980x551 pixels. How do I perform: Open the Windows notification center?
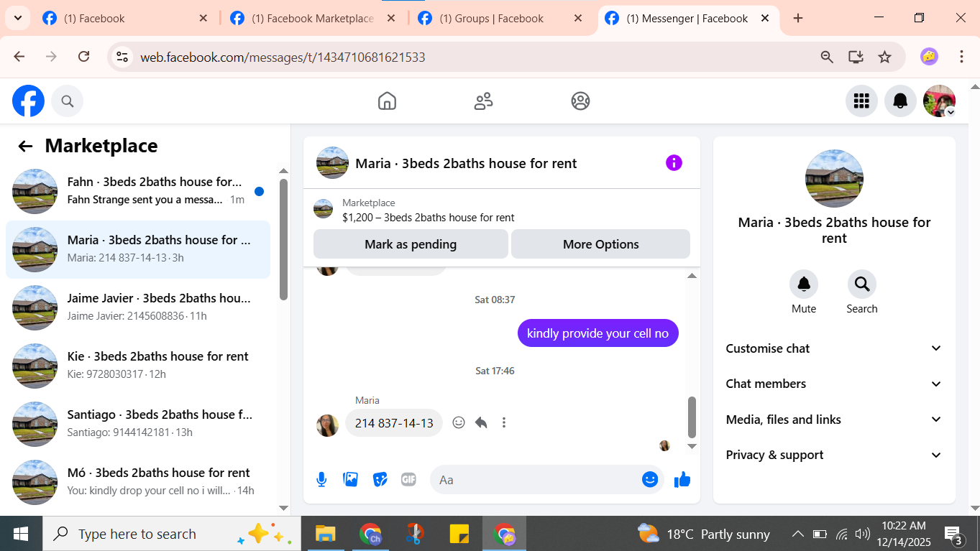(x=953, y=534)
